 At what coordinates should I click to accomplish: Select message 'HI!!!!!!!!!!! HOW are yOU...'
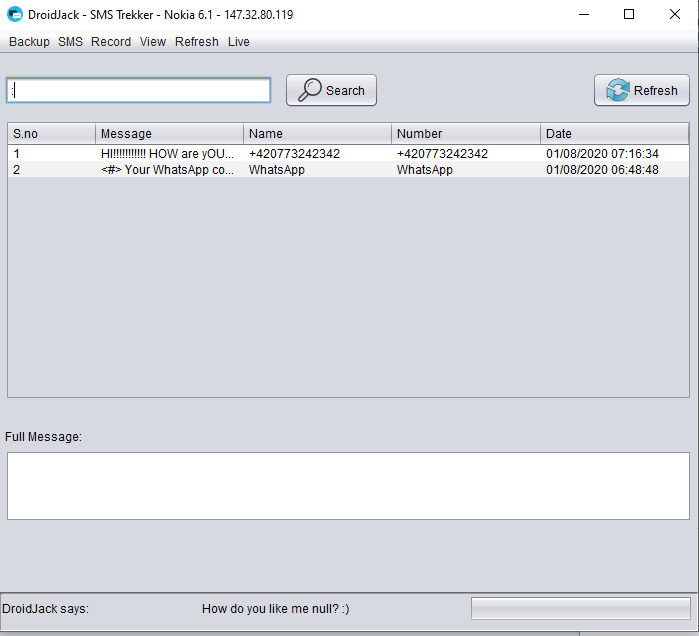click(167, 154)
